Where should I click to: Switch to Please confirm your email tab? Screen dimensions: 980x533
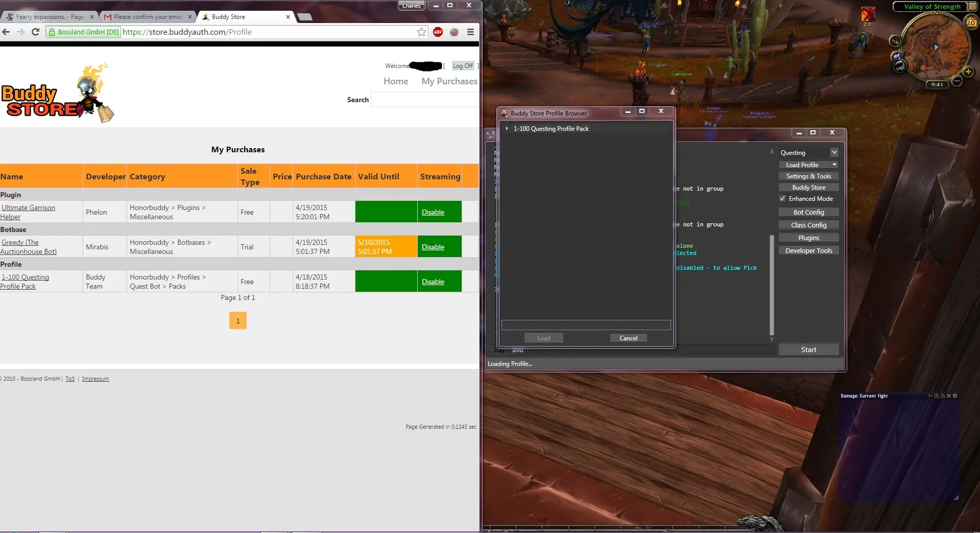148,17
